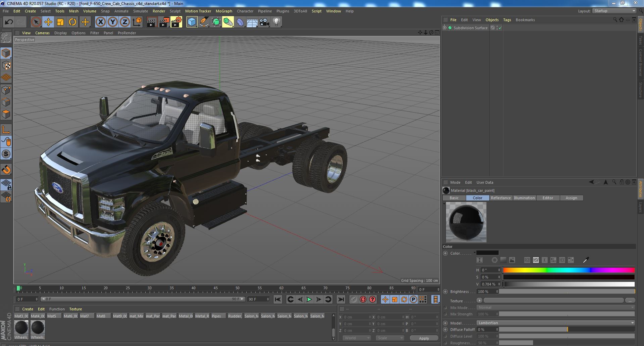Switch to the Illumination tab

(x=524, y=198)
